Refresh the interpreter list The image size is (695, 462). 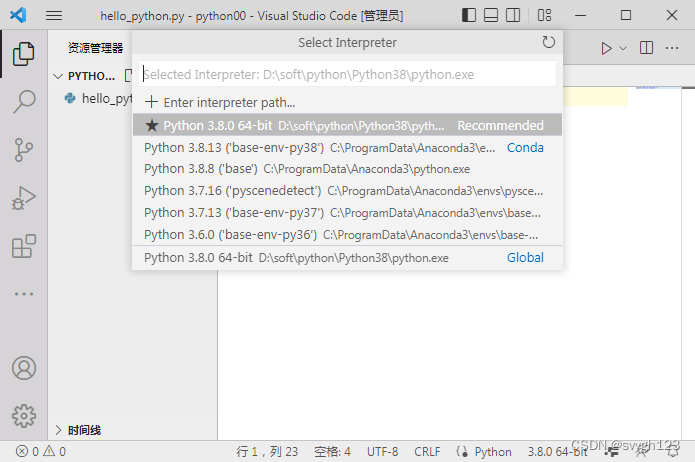click(548, 42)
